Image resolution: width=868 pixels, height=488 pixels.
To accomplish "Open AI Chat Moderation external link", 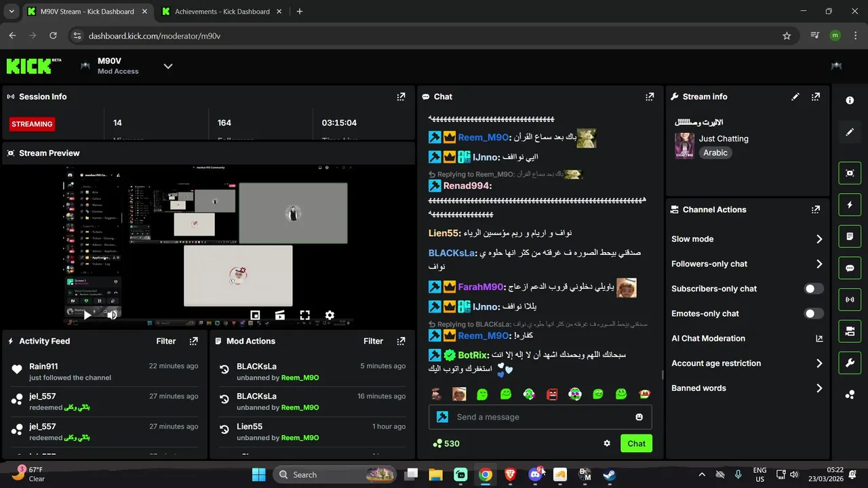I will [818, 338].
